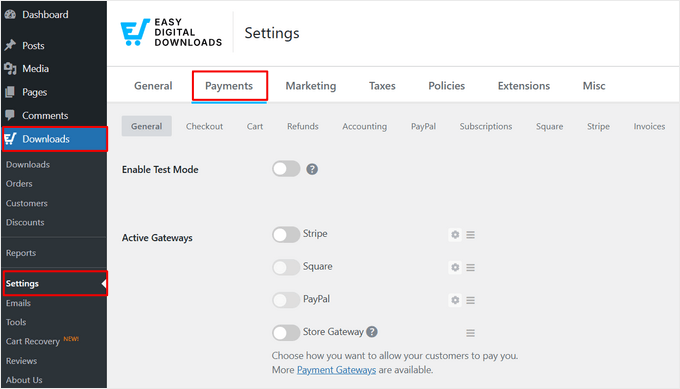This screenshot has height=389, width=680.
Task: Enable the Square gateway toggle
Action: tap(286, 267)
